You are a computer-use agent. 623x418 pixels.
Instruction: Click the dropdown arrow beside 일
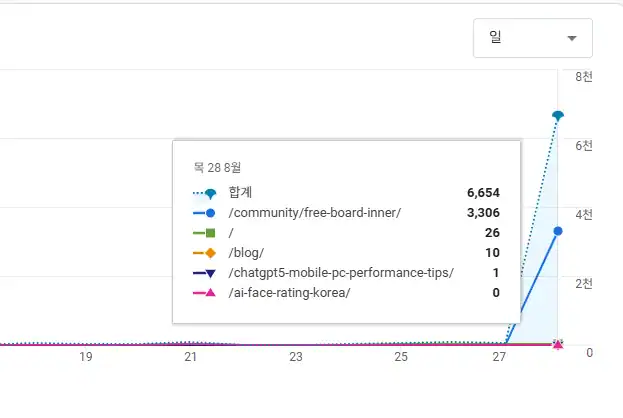pos(572,38)
